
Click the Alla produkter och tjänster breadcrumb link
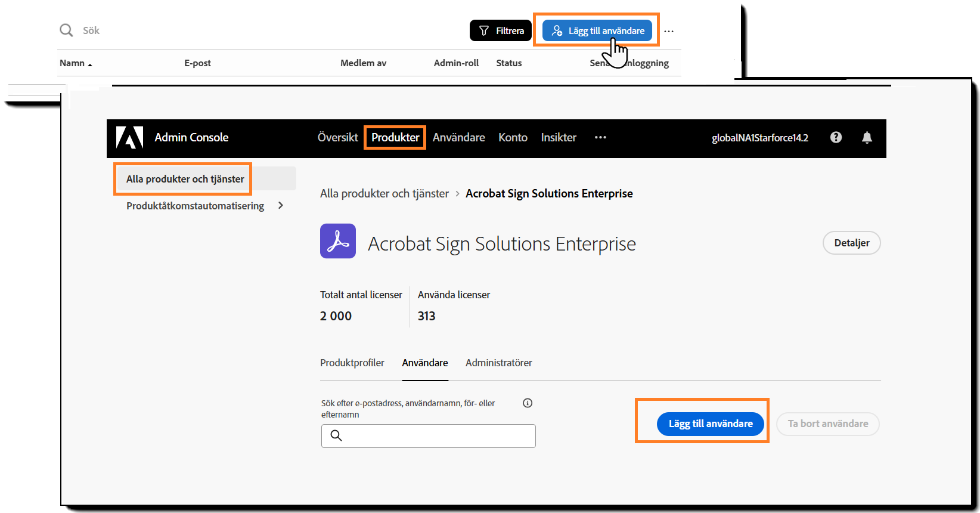tap(384, 193)
